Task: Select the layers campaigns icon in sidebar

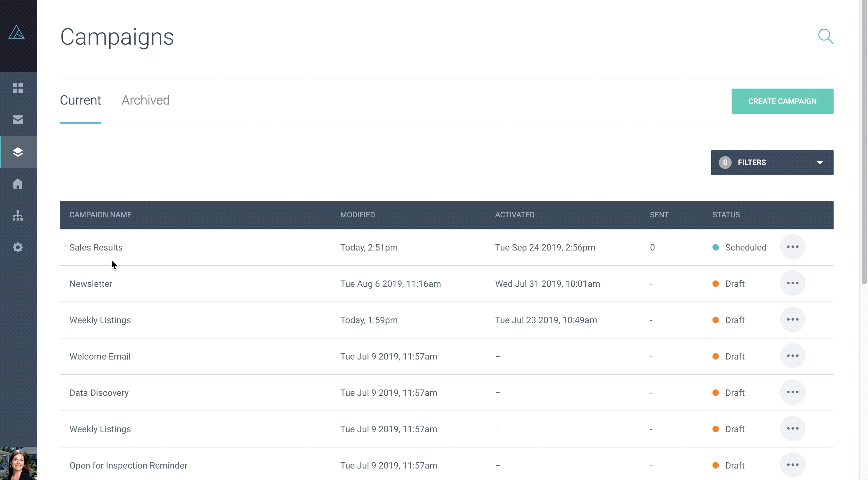Action: pyautogui.click(x=18, y=152)
